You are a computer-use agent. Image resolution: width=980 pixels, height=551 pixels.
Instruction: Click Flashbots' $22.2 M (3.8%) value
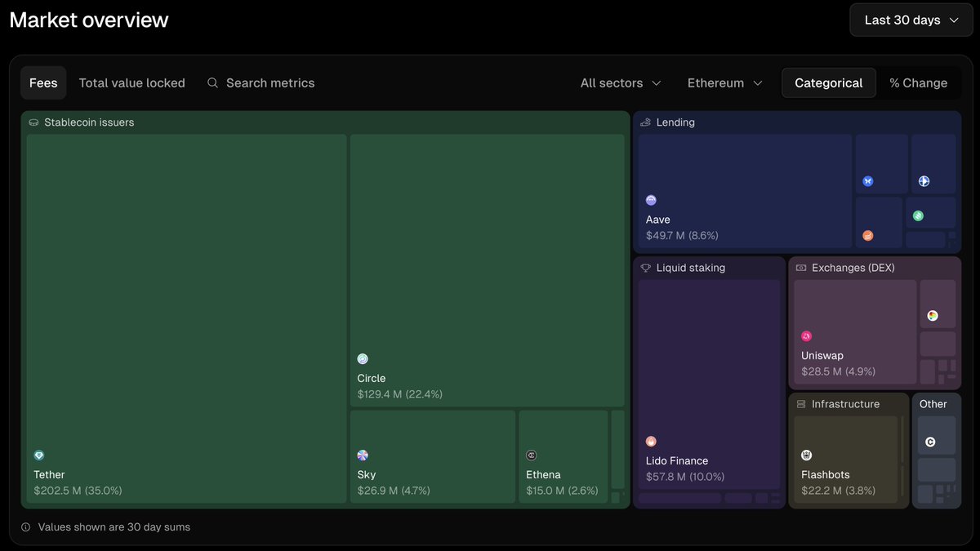pos(838,491)
